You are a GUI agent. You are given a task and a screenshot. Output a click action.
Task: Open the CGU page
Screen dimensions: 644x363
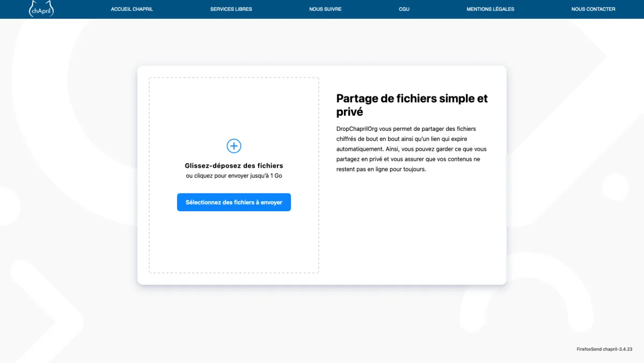coord(404,9)
